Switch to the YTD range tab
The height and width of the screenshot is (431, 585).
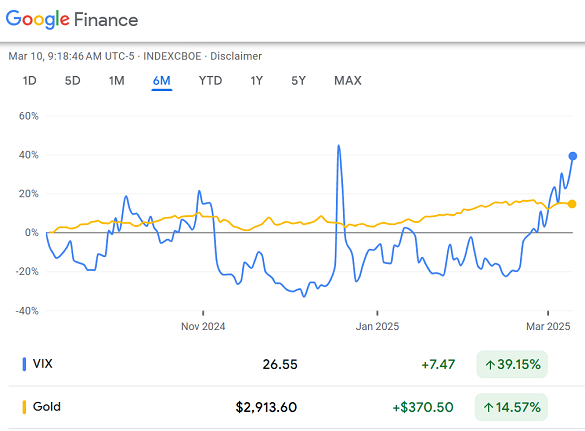coord(210,81)
